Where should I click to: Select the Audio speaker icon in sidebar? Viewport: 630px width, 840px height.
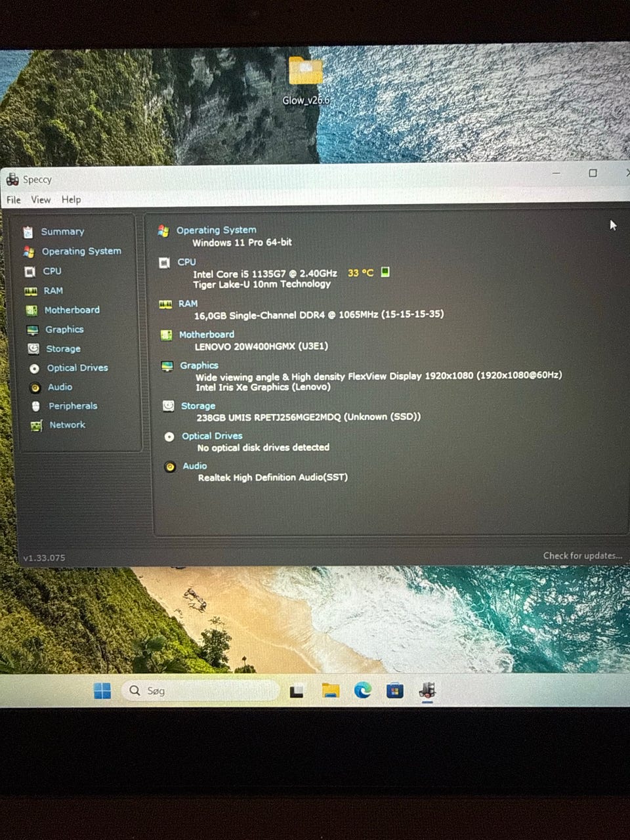[35, 388]
